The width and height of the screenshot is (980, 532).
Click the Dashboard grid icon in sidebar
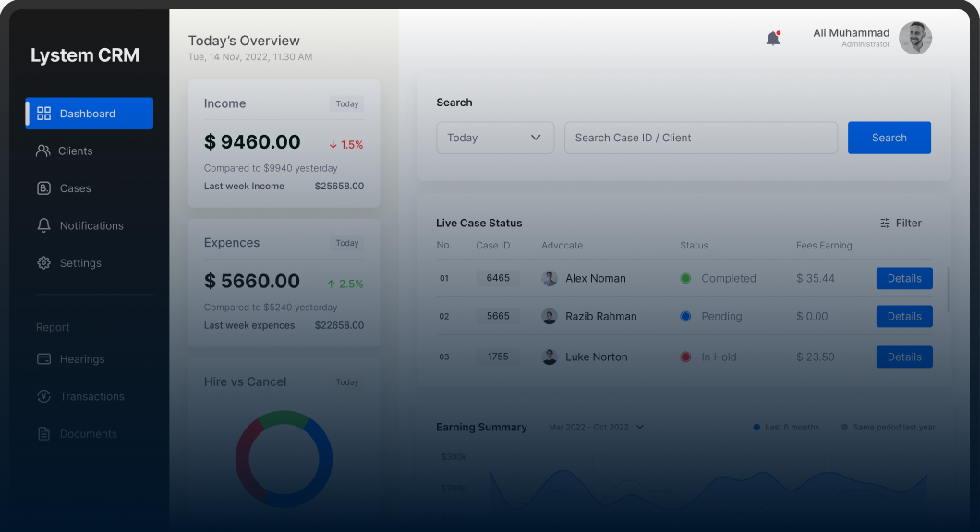click(x=43, y=114)
